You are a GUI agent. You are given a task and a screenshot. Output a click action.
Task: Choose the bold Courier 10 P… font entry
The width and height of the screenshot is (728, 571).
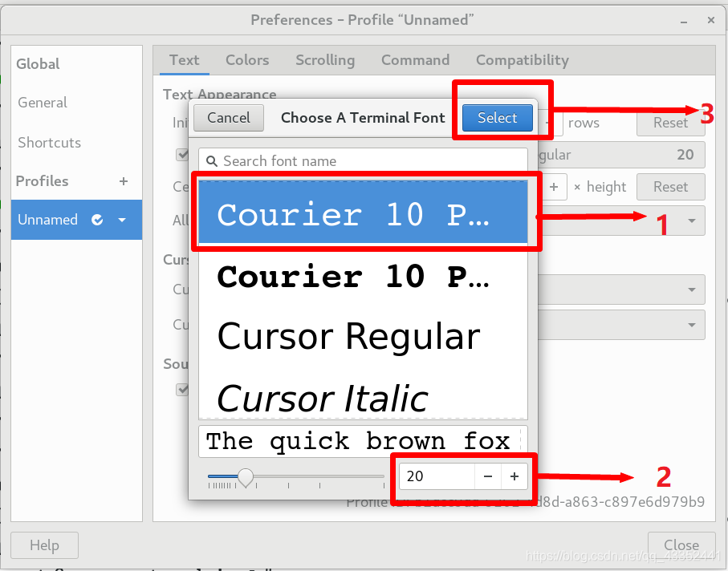[363, 277]
